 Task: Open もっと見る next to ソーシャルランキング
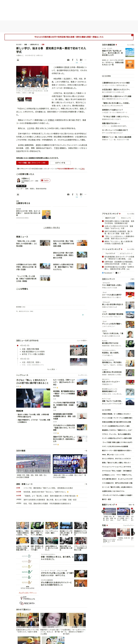tap(131, 249)
